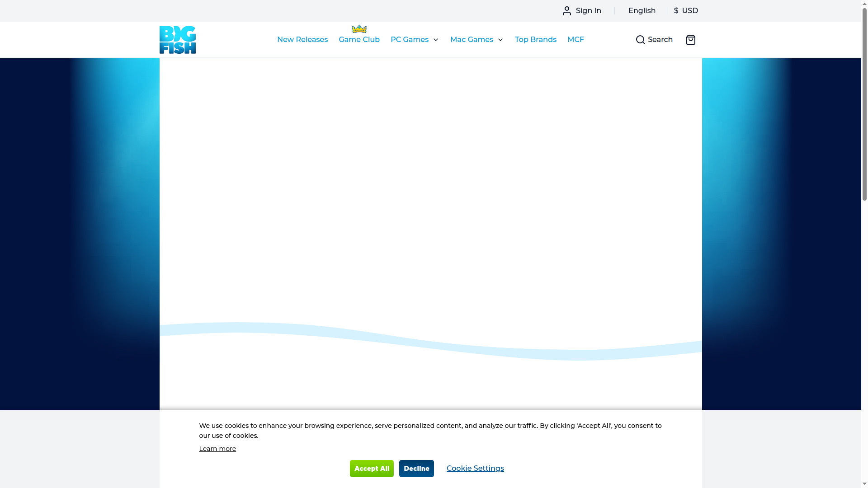Follow the Learn more link
Viewport: 868px width, 488px height.
coord(217,449)
